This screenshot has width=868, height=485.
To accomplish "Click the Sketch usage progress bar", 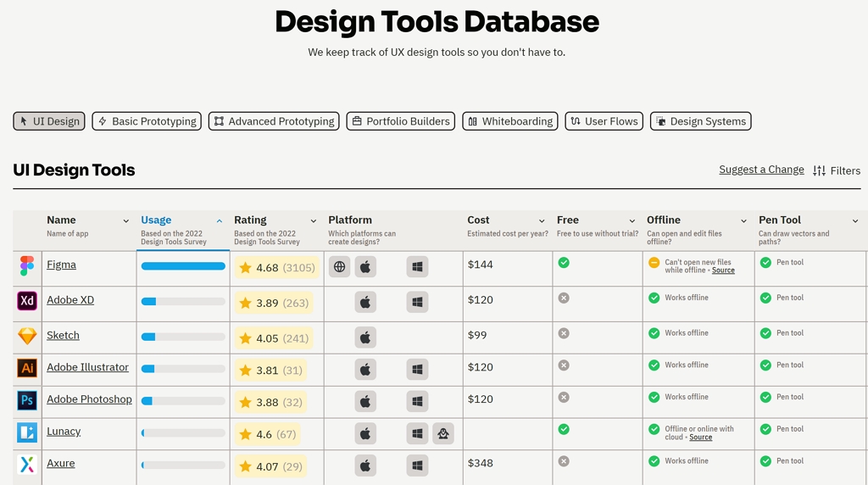I will tap(183, 337).
